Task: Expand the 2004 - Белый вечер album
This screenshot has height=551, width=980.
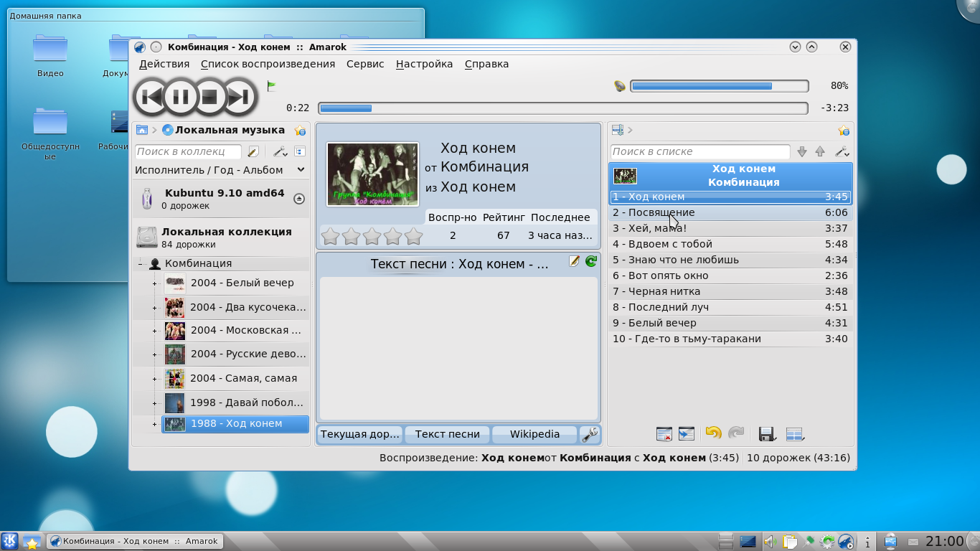Action: (x=154, y=283)
